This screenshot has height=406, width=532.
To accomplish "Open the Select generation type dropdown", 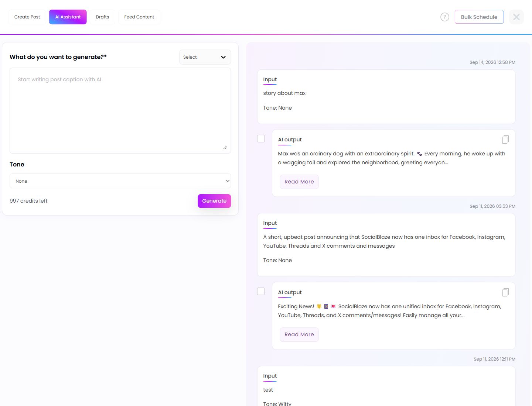I will [205, 57].
